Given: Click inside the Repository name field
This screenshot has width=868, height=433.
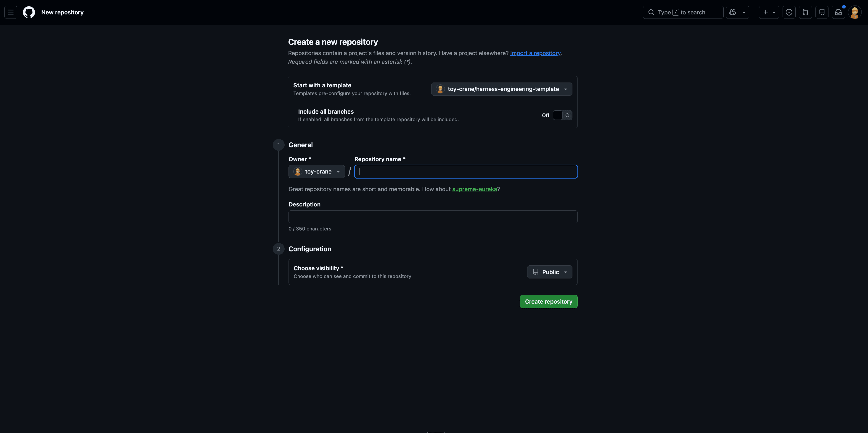Looking at the screenshot, I should [x=466, y=171].
